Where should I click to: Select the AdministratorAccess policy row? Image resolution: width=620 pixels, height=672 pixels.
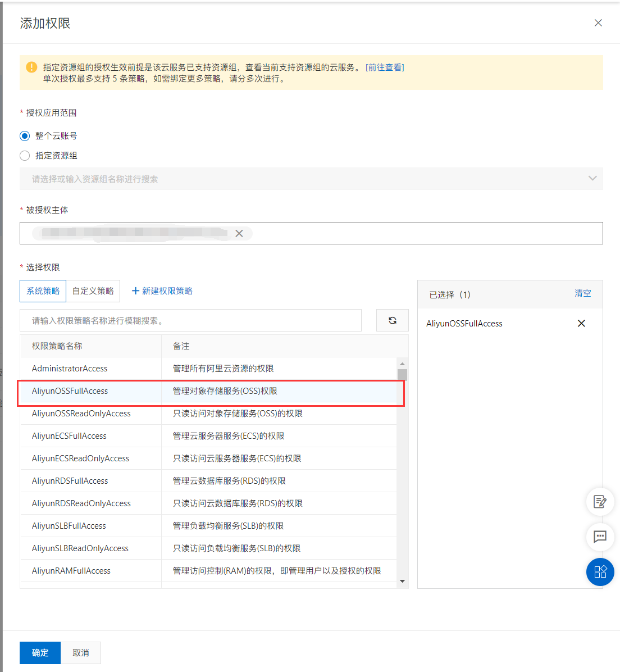(208, 369)
